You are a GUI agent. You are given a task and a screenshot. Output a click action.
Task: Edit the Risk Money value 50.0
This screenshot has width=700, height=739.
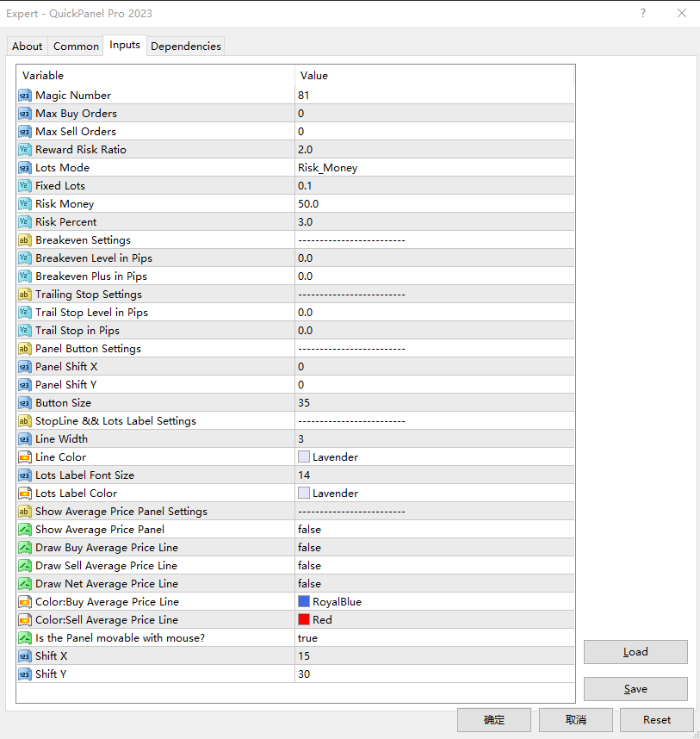point(434,204)
